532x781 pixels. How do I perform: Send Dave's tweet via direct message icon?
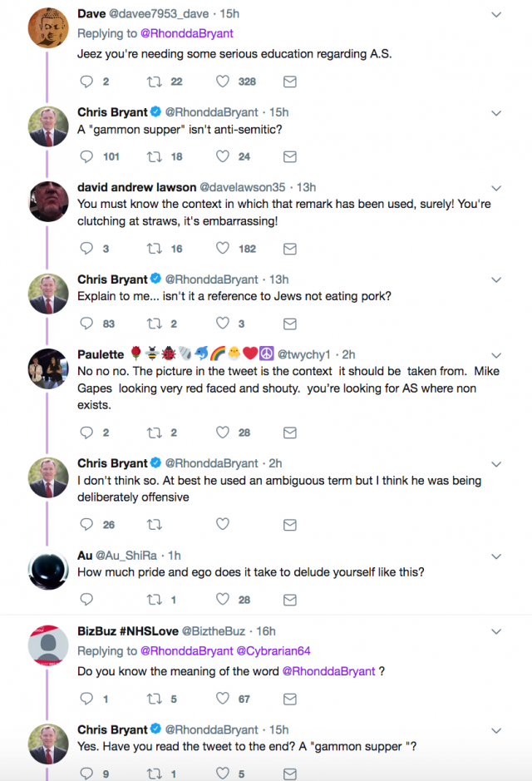pos(290,82)
